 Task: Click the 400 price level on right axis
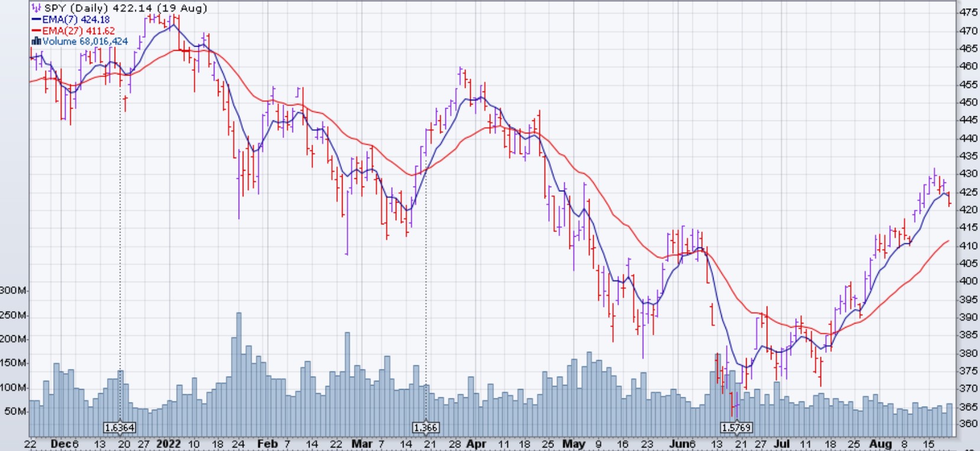coord(968,281)
